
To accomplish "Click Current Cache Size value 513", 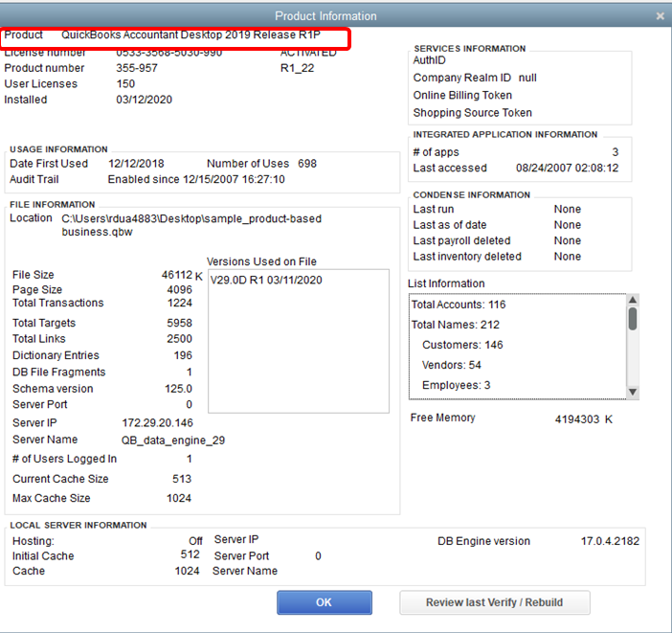I will click(x=182, y=479).
